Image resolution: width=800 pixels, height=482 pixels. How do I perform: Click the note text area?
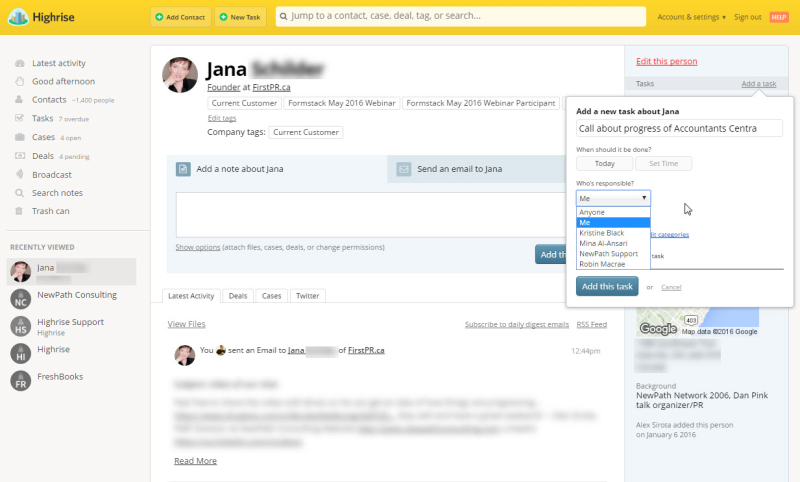(x=371, y=215)
